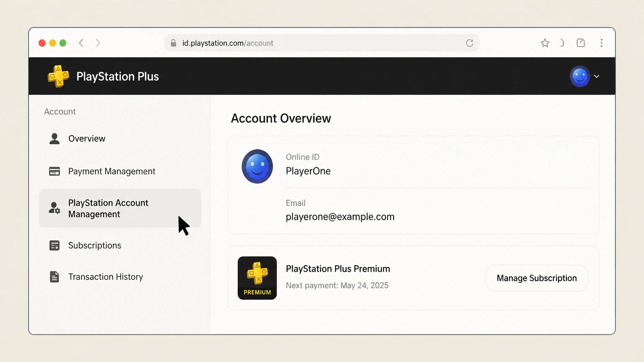Maximize the window with the green button

click(63, 43)
